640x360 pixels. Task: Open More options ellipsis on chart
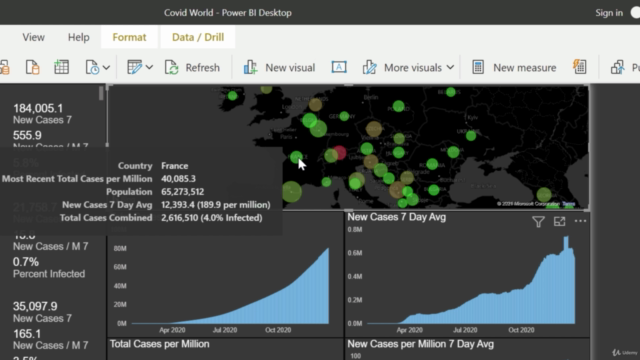click(x=580, y=221)
